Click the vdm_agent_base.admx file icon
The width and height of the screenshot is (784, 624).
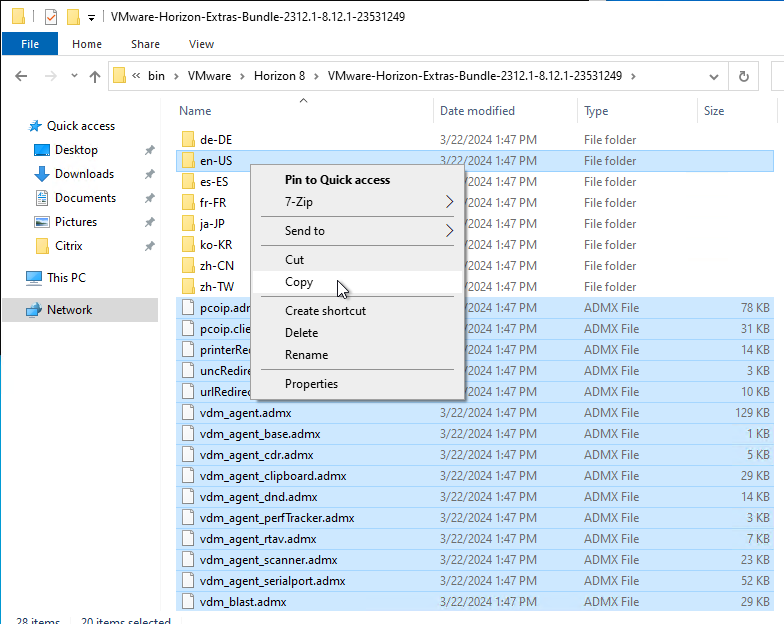click(188, 434)
